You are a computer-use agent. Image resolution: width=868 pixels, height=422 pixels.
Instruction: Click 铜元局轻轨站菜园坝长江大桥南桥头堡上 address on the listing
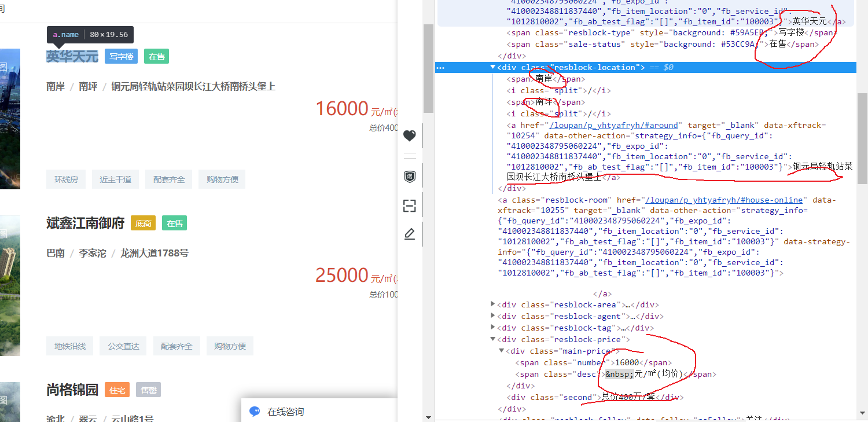point(193,87)
